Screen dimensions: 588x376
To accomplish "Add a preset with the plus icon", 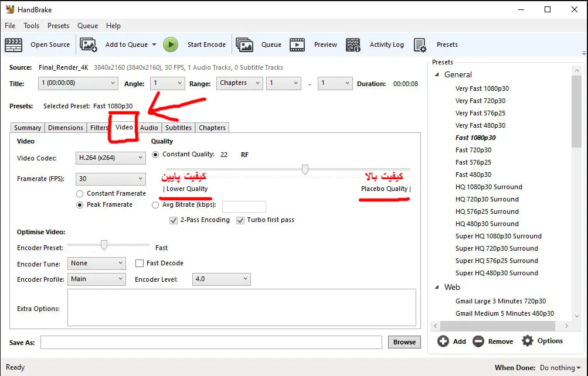I will click(443, 341).
